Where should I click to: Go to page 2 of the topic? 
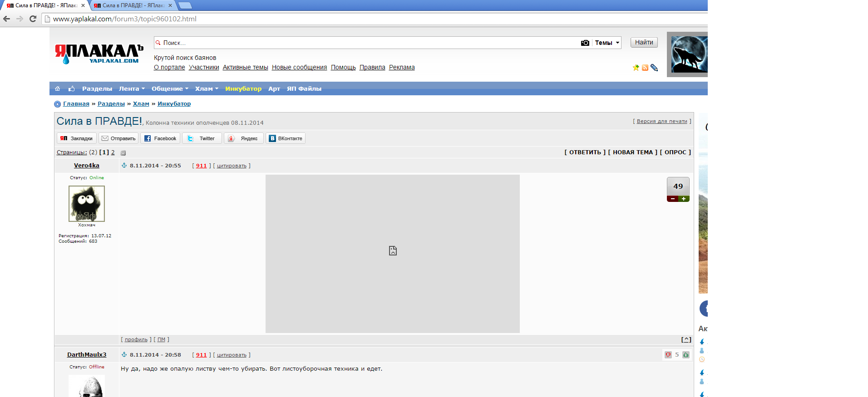click(x=113, y=152)
